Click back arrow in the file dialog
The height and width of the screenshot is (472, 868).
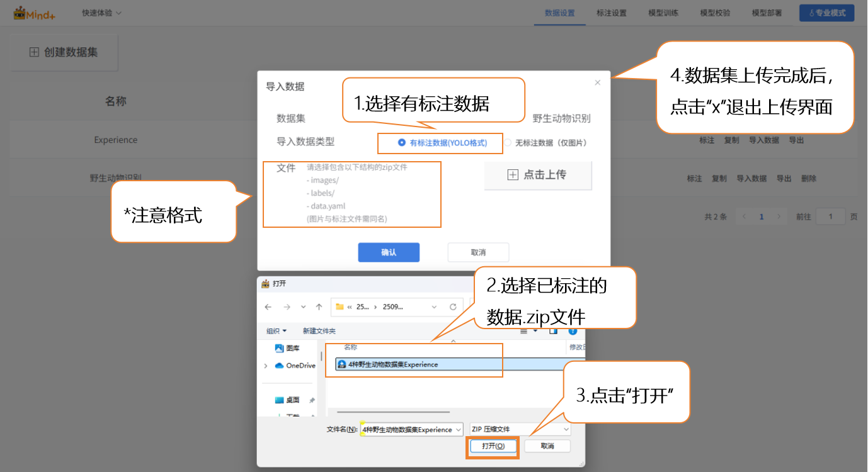[x=268, y=306]
